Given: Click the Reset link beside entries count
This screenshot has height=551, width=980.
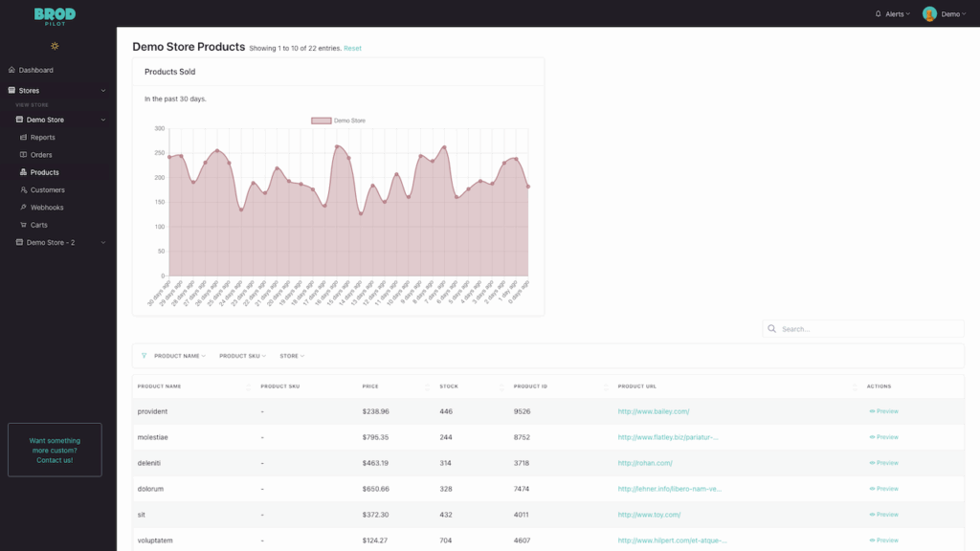Looking at the screenshot, I should pos(352,48).
